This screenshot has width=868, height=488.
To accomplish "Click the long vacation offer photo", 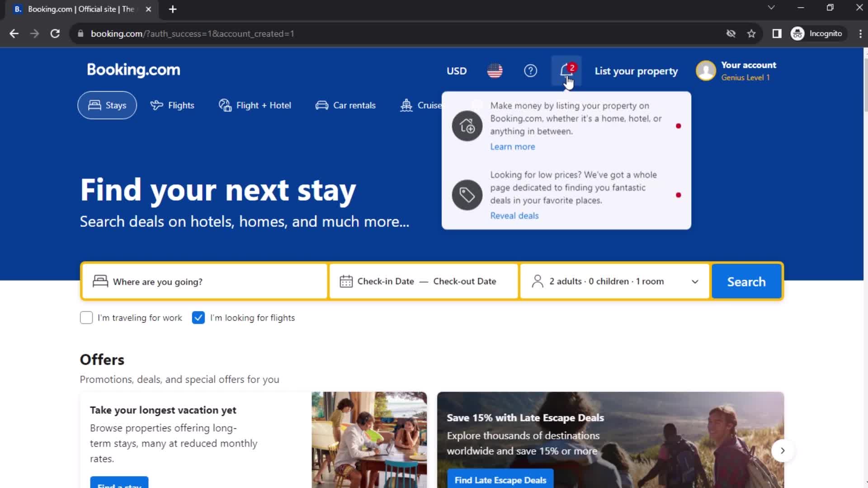I will (369, 440).
